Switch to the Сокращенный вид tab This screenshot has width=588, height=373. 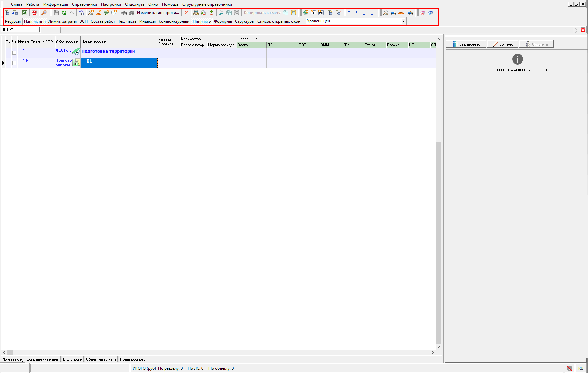(x=43, y=359)
